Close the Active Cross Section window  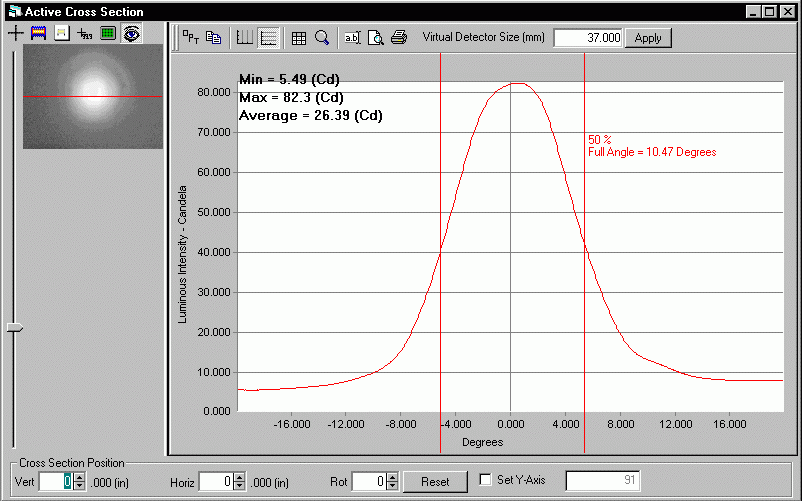click(788, 12)
